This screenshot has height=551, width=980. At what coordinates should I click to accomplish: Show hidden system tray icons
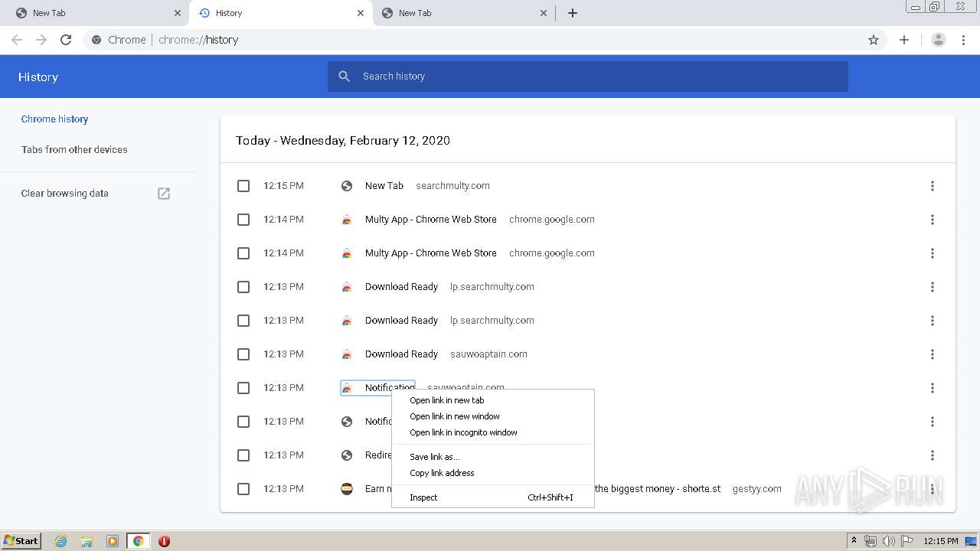tap(854, 541)
